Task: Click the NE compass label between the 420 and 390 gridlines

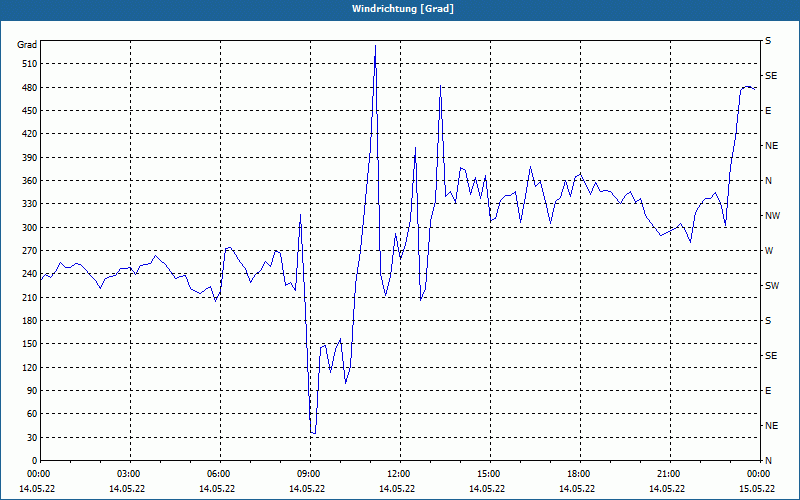Action: (771, 146)
